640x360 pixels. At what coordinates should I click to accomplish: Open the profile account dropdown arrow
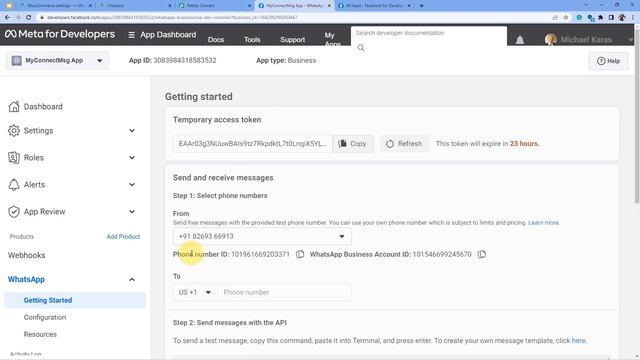click(x=630, y=40)
